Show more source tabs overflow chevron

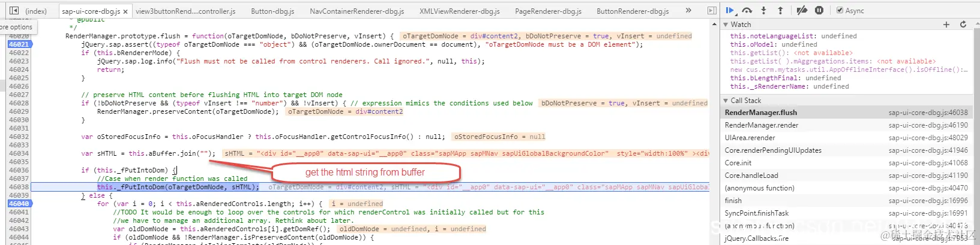point(688,11)
